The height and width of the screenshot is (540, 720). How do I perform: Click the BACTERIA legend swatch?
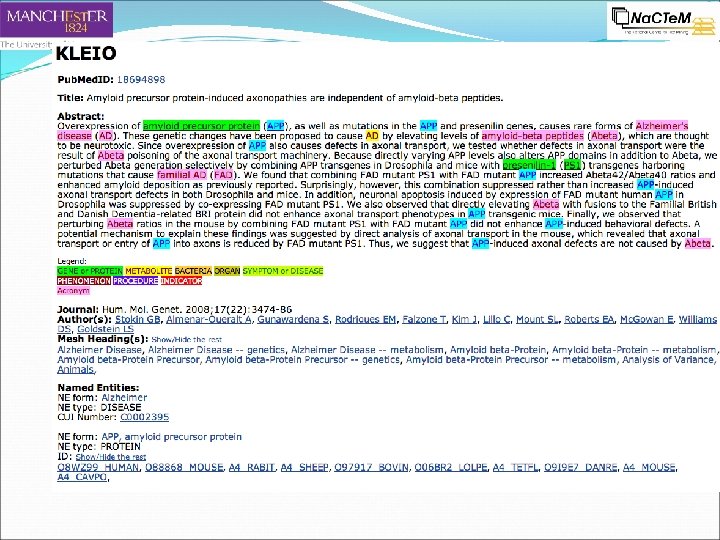[193, 271]
